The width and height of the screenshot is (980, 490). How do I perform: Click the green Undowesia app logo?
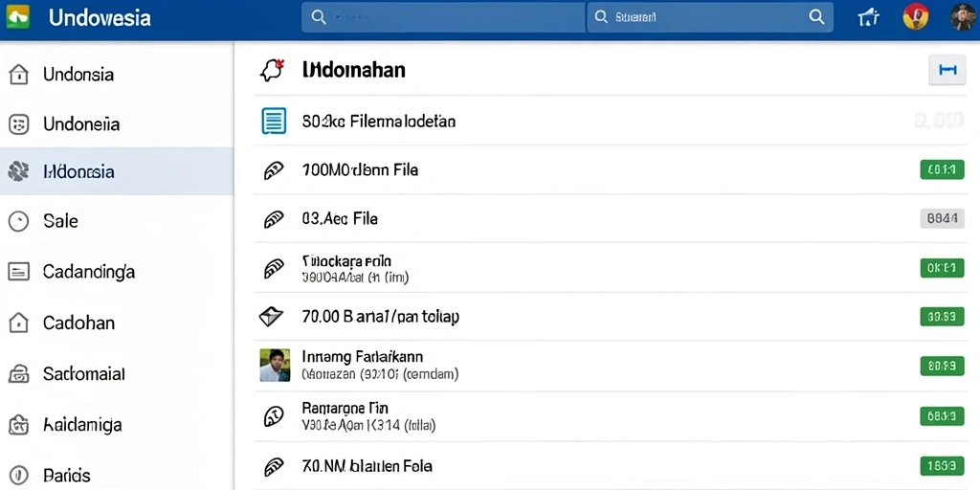click(17, 17)
